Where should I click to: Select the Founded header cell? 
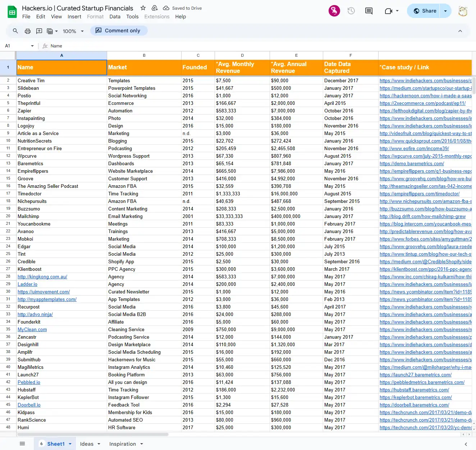click(x=198, y=68)
